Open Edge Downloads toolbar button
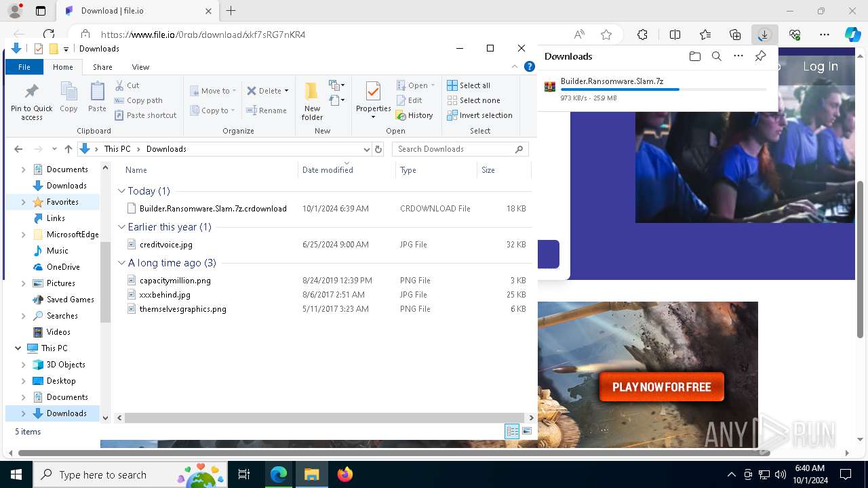This screenshot has height=488, width=868. [764, 35]
